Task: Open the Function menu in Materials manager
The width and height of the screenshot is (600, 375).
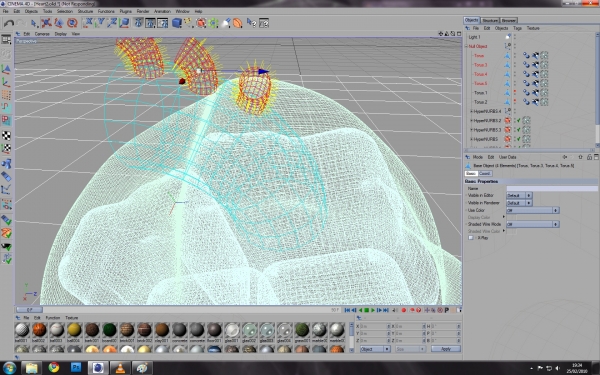Action: point(53,318)
